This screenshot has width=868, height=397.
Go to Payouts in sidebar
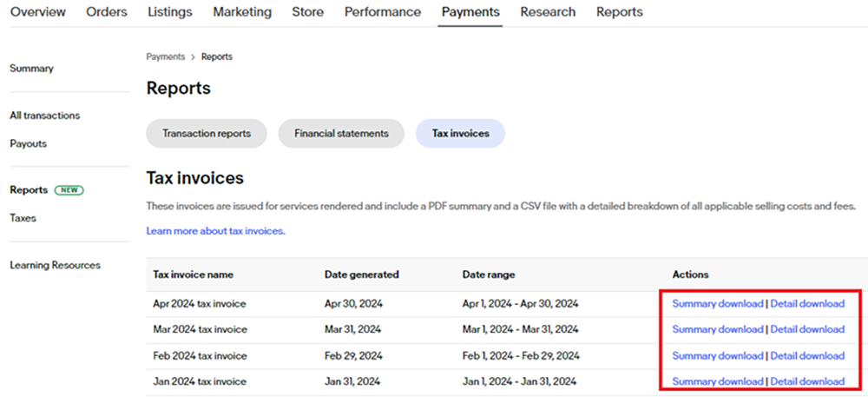(x=29, y=143)
